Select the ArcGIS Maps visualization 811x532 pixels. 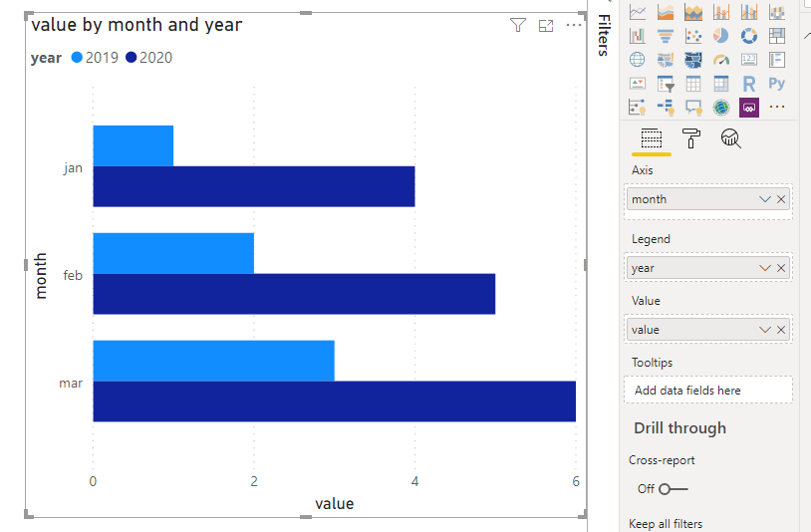721,107
